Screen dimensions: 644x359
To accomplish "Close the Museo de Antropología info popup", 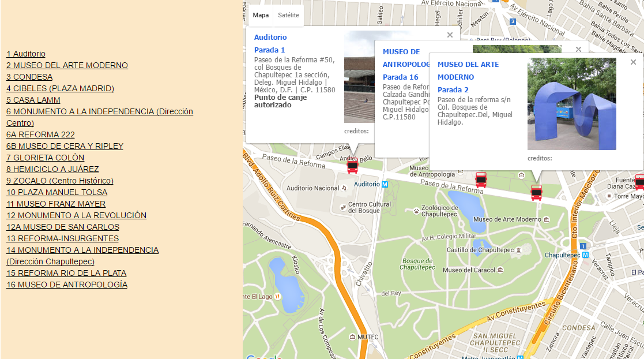I will click(x=578, y=49).
